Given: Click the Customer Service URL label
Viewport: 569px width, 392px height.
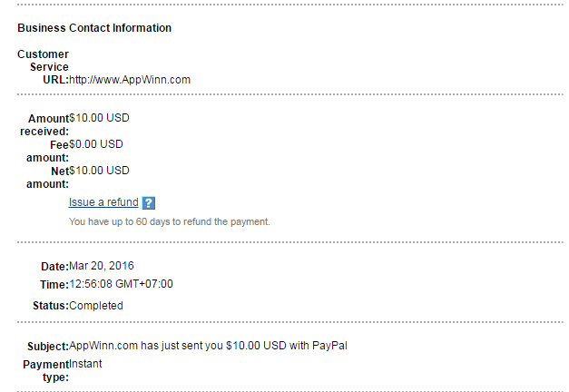Looking at the screenshot, I should (x=44, y=67).
